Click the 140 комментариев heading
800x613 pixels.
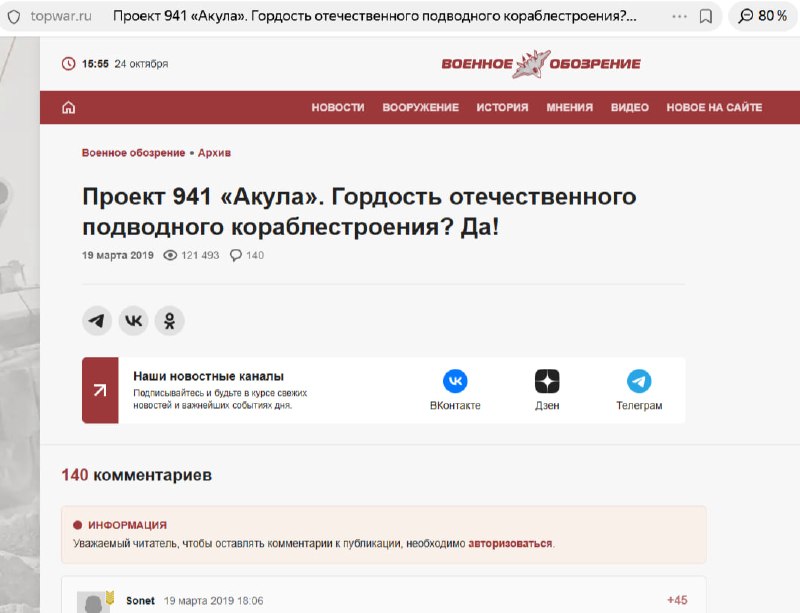click(x=137, y=475)
